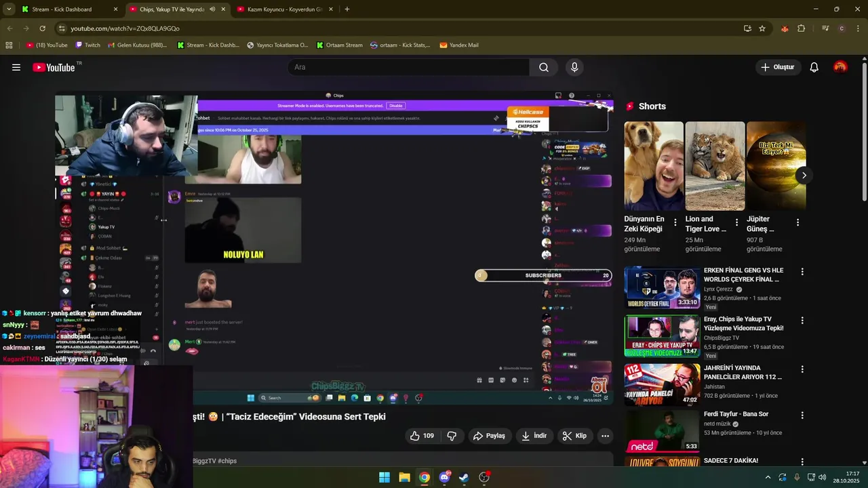Click the Oluştur create button
The width and height of the screenshot is (868, 488).
coord(778,67)
